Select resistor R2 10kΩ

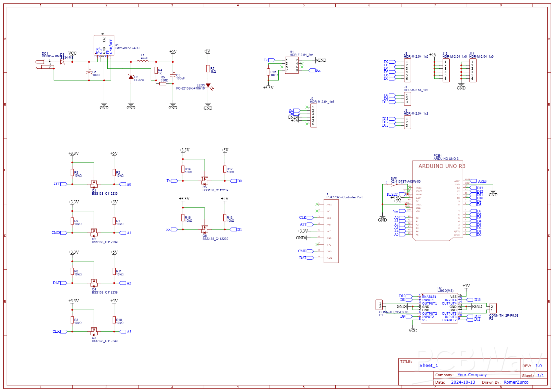114,173
